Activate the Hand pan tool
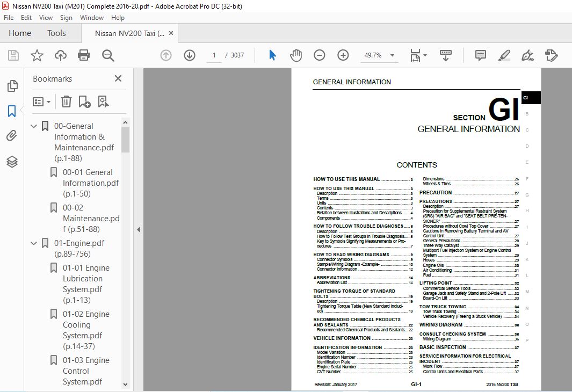 click(x=296, y=55)
